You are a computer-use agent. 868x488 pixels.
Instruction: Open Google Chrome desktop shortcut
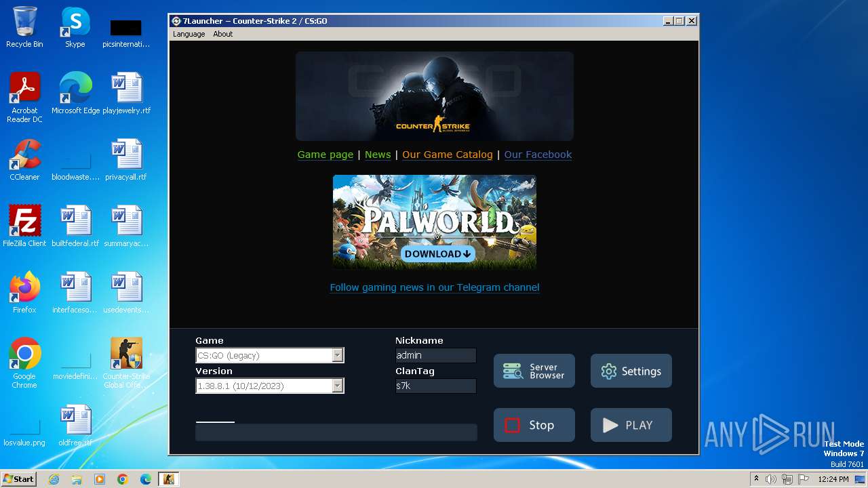pyautogui.click(x=24, y=363)
